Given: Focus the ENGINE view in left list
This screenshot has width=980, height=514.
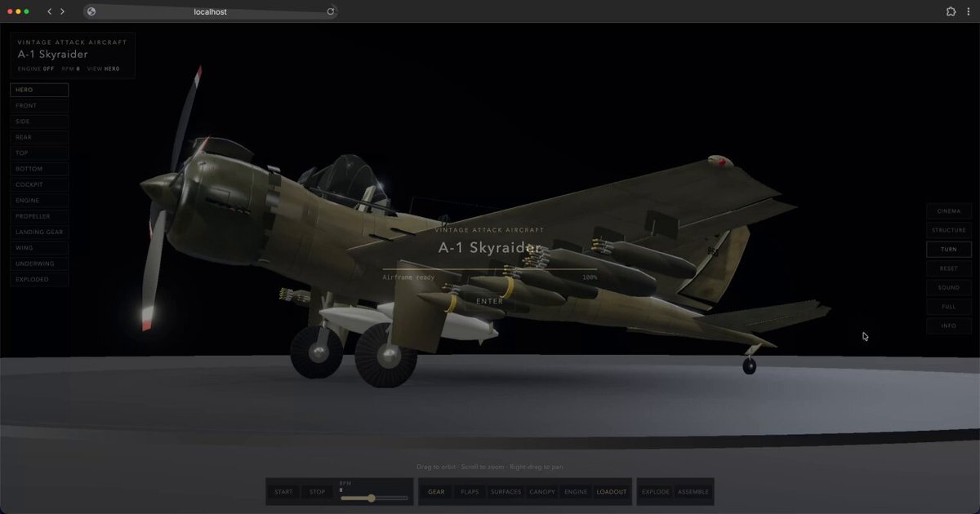Looking at the screenshot, I should pyautogui.click(x=39, y=200).
